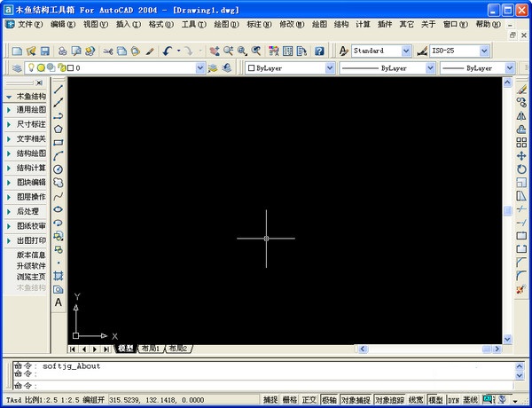Image resolution: width=532 pixels, height=408 pixels.
Task: Click the Move tool in modify toolbar
Action: [x=520, y=155]
